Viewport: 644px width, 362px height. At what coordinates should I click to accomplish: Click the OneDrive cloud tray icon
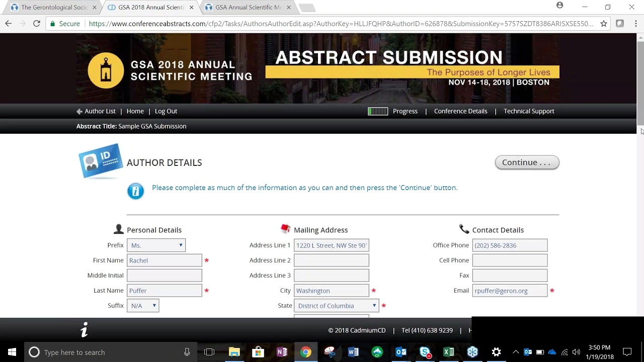tap(552, 352)
